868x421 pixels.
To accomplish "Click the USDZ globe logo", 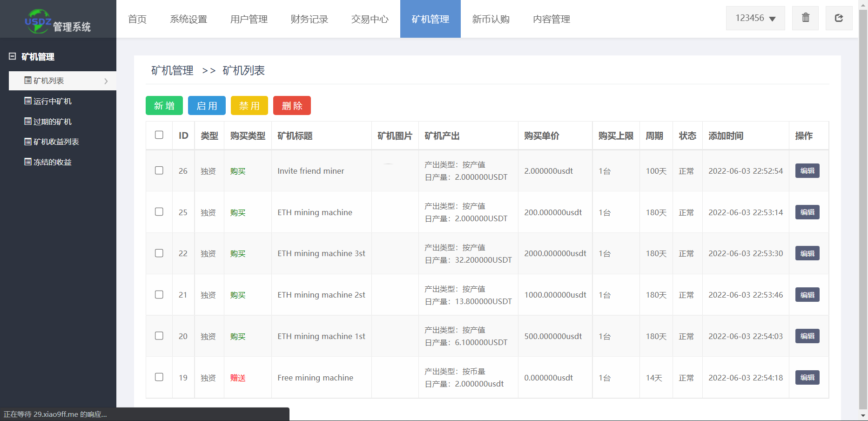I will [x=38, y=21].
